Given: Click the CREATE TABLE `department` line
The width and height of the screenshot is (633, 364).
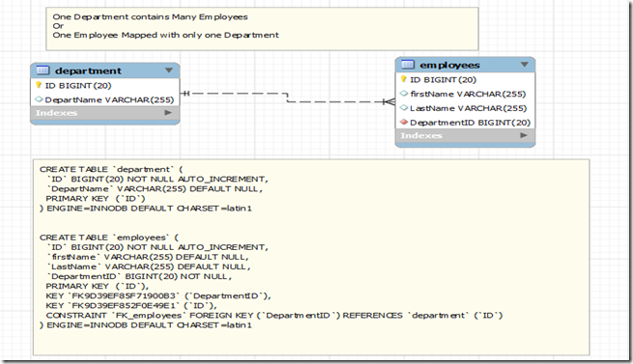Looking at the screenshot, I should coord(111,170).
